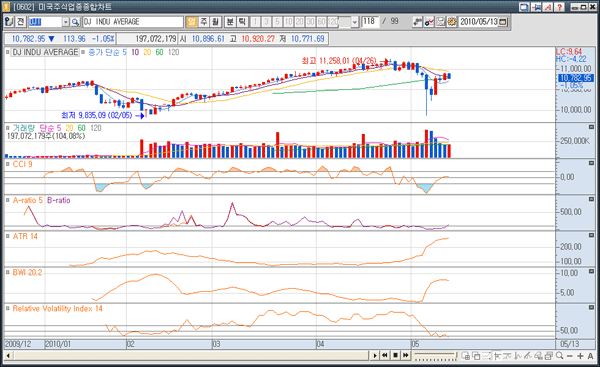Click the window layout icon in title bar
The image size is (600, 367).
click(524, 7)
